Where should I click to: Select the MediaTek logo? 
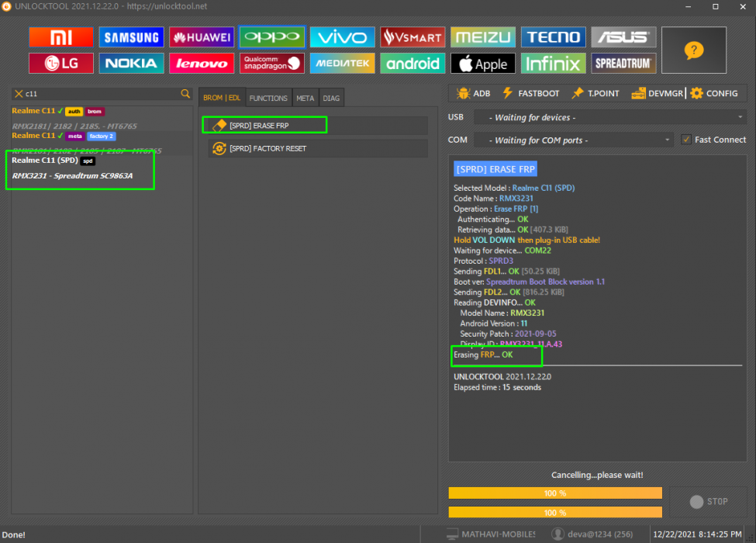(x=342, y=63)
